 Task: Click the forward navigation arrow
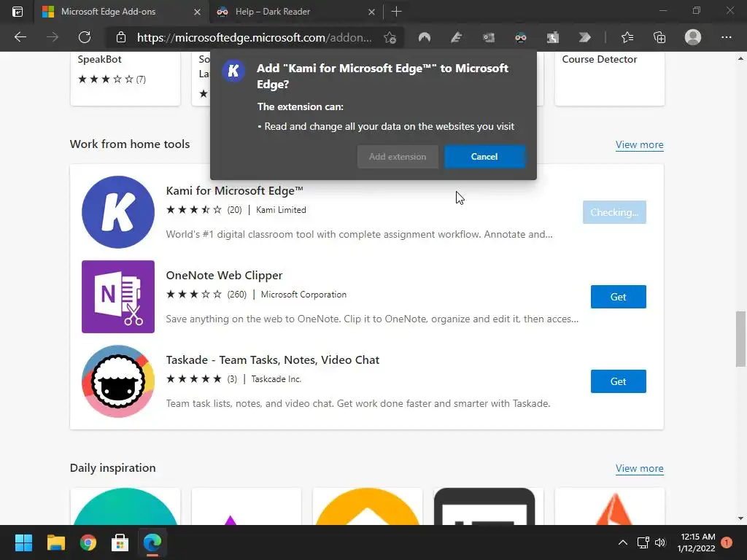point(53,37)
